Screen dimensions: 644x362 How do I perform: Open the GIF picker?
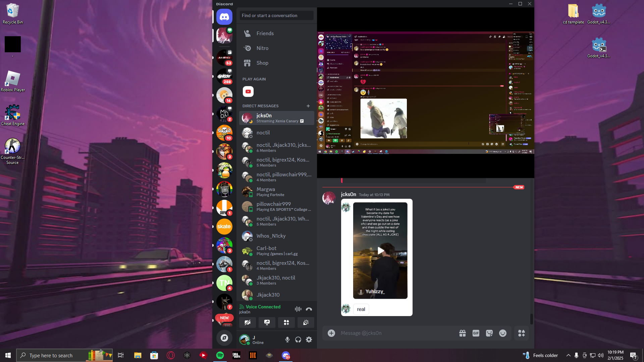point(476,333)
